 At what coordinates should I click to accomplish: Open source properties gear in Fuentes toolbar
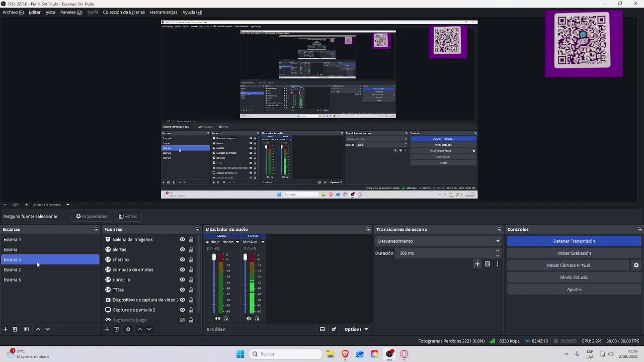pos(128,329)
